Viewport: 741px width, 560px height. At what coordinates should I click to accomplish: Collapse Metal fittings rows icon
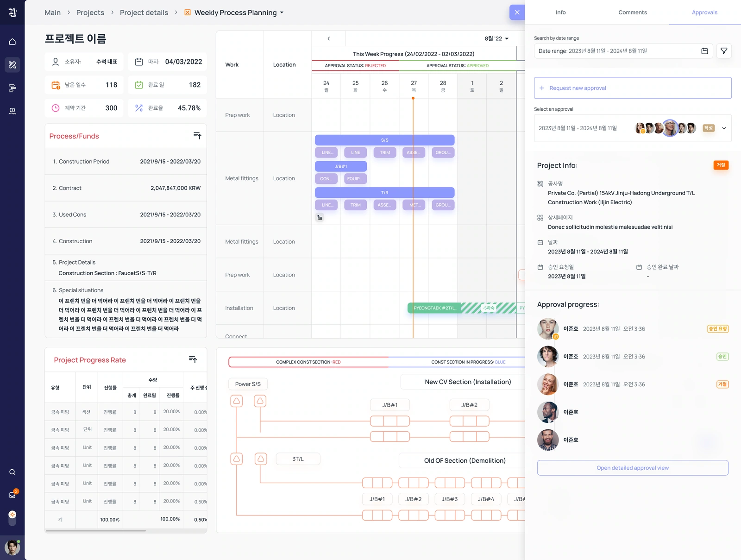click(320, 217)
